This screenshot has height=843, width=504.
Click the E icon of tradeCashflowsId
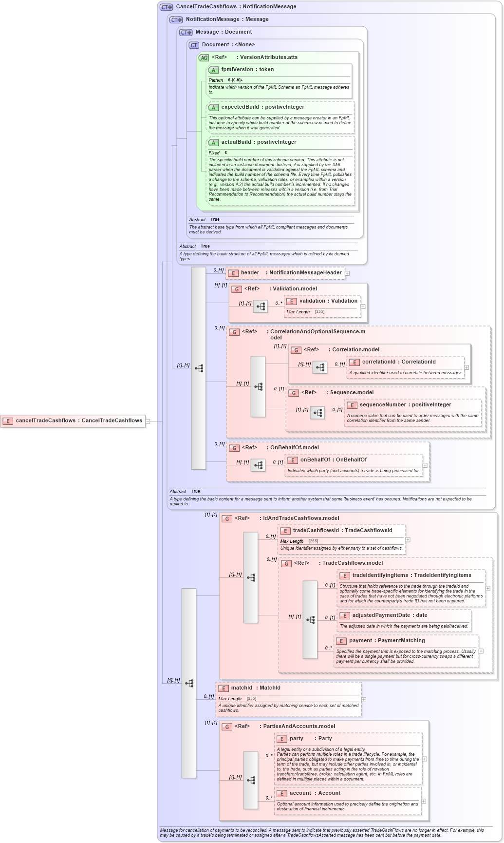285,531
